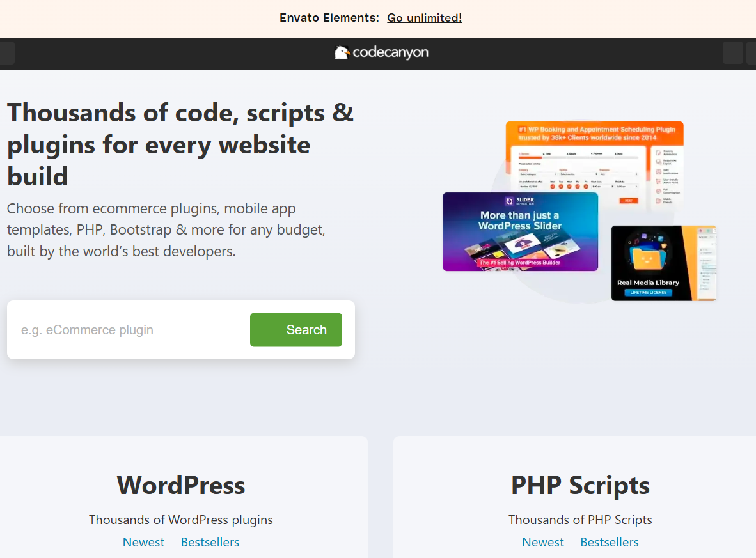Image resolution: width=756 pixels, height=558 pixels.
Task: Click the dark square button at header right
Action: pyautogui.click(x=733, y=53)
